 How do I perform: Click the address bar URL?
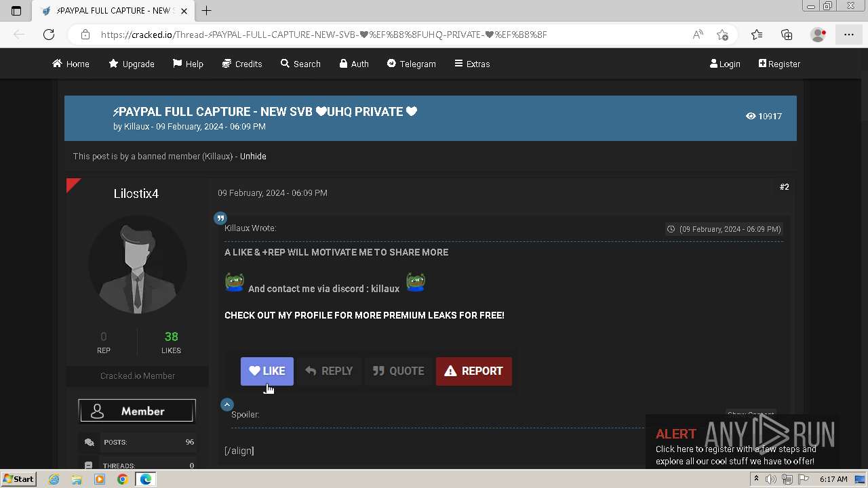(x=324, y=35)
